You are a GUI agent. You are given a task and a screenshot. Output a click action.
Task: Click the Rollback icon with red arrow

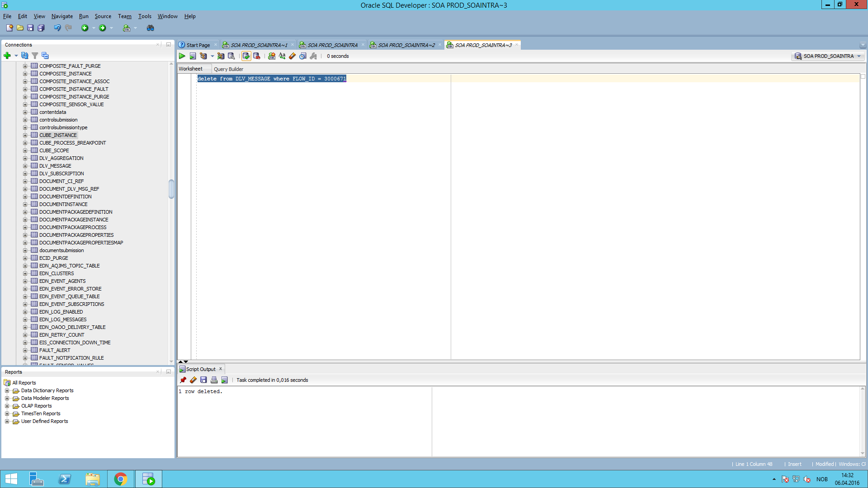point(257,56)
